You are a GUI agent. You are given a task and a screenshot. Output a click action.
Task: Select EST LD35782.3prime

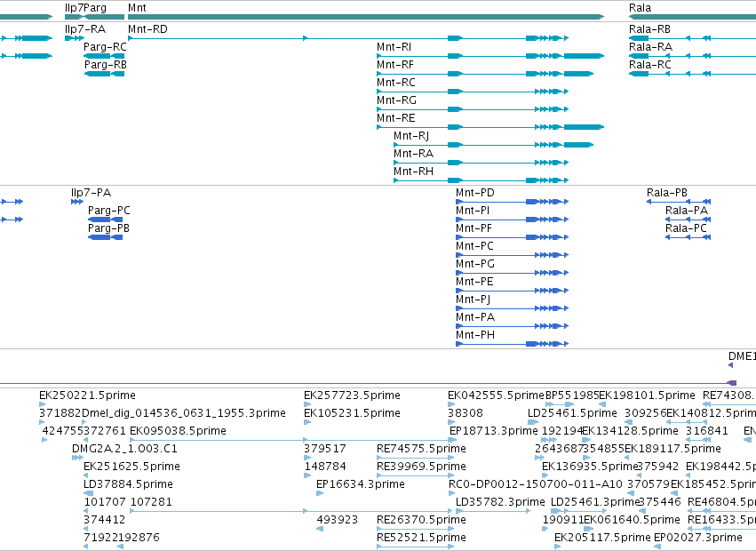pyautogui.click(x=500, y=502)
